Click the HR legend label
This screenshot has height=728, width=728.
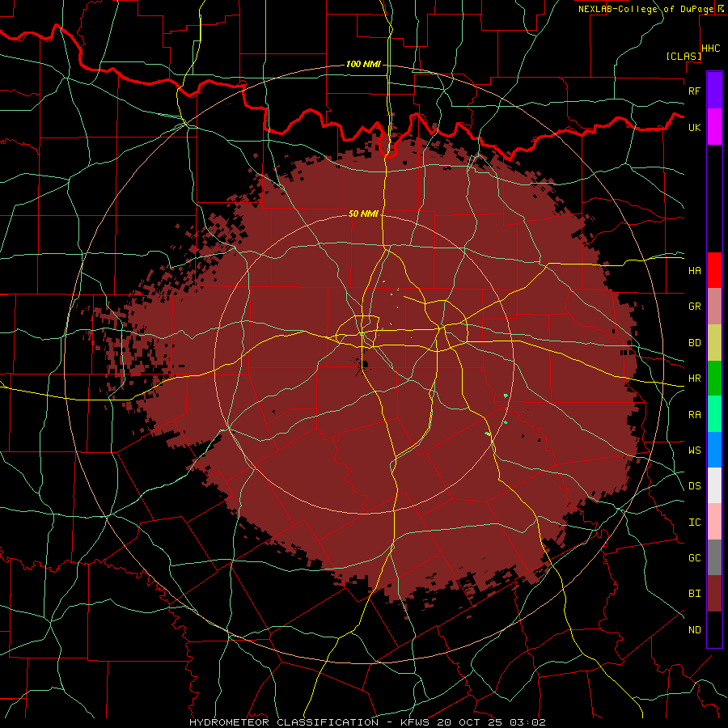click(x=695, y=378)
